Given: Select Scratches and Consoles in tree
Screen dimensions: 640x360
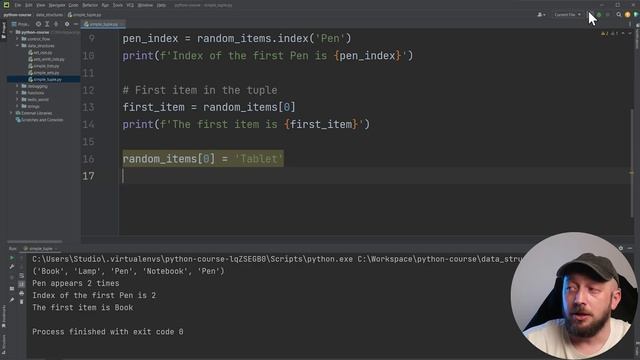Looking at the screenshot, I should 40,120.
